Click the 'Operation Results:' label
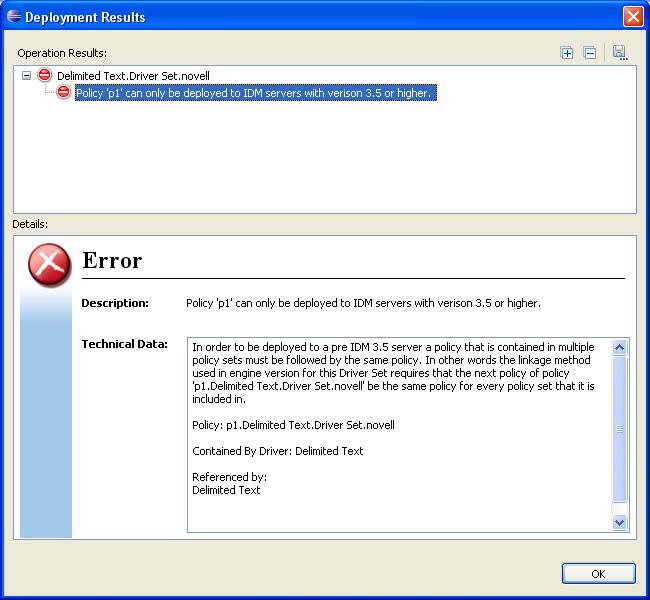The width and height of the screenshot is (650, 600). click(x=62, y=53)
